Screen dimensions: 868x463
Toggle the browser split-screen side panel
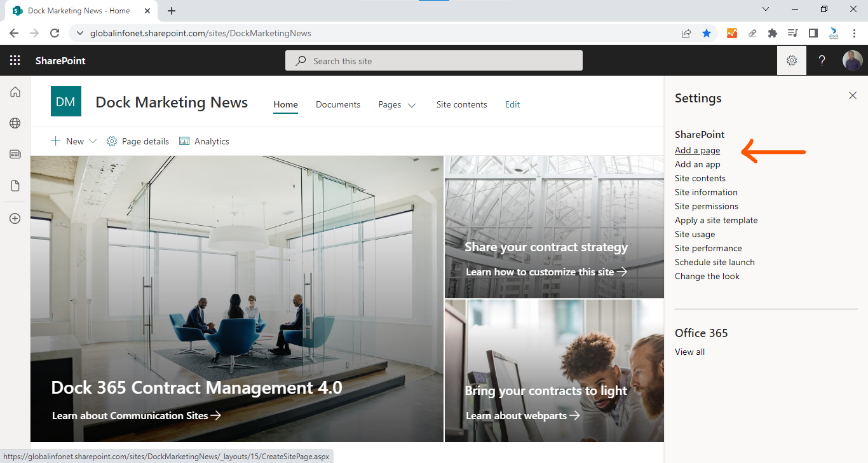[x=813, y=32]
